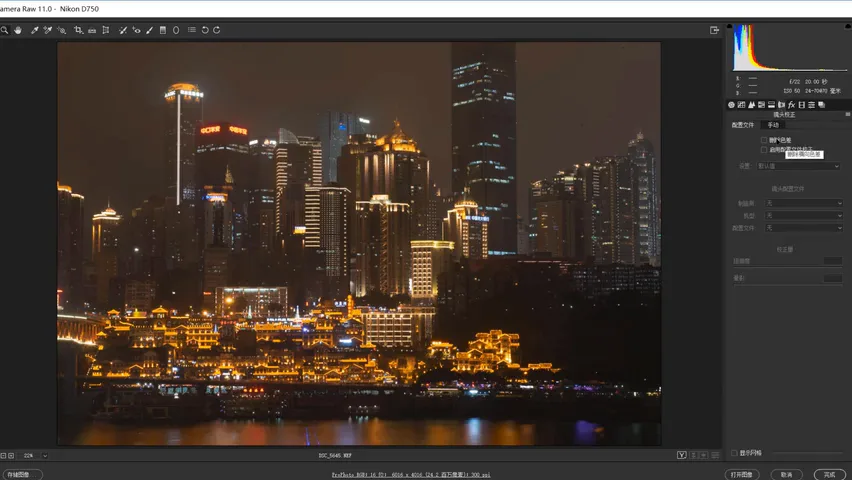Click the grid size slider

click(x=807, y=453)
